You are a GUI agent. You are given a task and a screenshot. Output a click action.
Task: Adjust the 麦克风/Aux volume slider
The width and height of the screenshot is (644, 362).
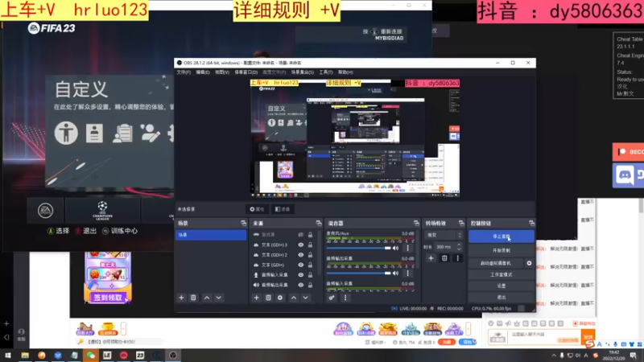358,249
